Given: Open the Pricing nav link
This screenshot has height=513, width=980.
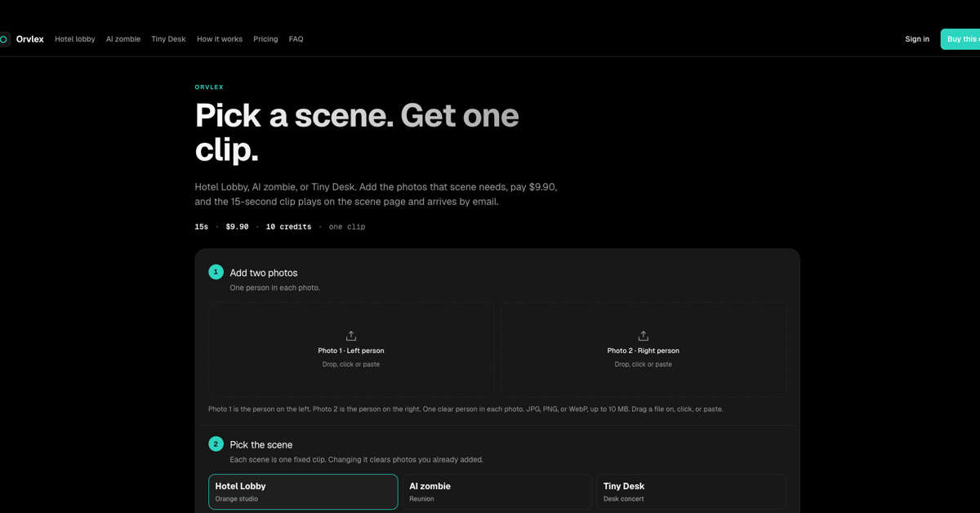Looking at the screenshot, I should [x=265, y=39].
